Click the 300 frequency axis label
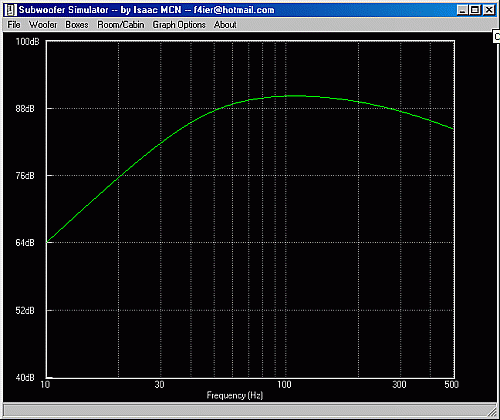 point(399,385)
